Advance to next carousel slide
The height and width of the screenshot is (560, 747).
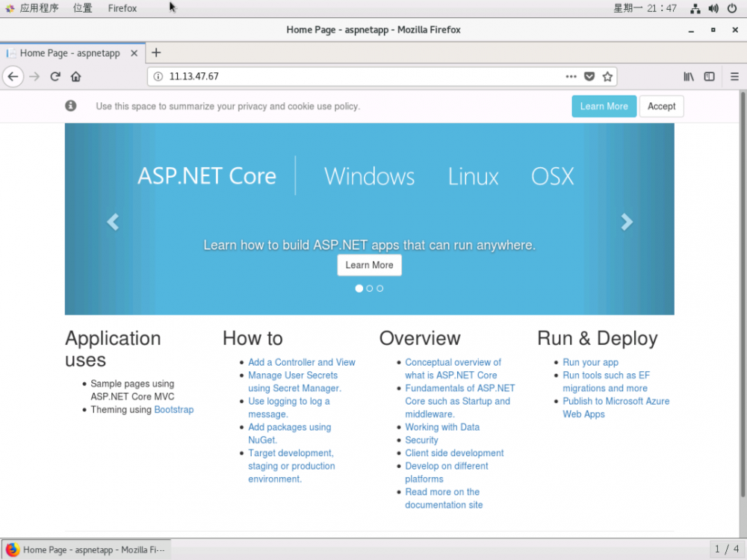pos(627,222)
